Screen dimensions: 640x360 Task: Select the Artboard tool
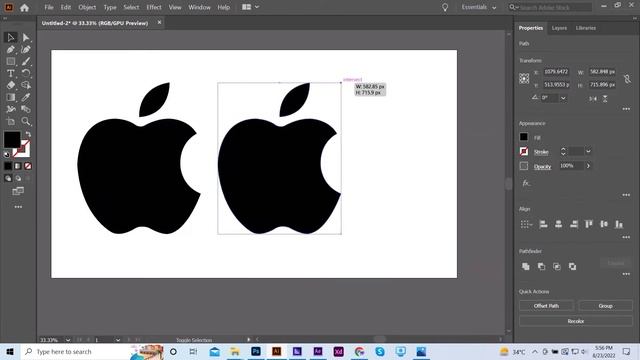coord(11,121)
